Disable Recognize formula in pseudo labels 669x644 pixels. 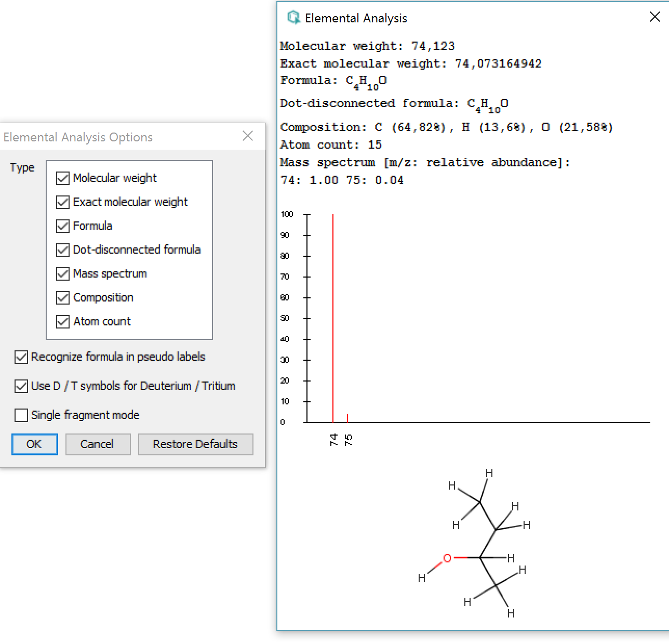[21, 357]
